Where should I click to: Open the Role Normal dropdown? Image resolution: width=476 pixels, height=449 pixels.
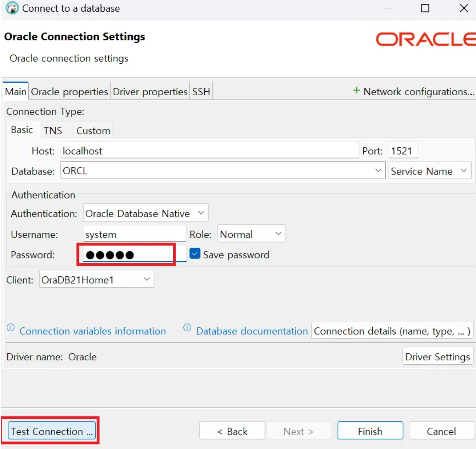pos(251,234)
